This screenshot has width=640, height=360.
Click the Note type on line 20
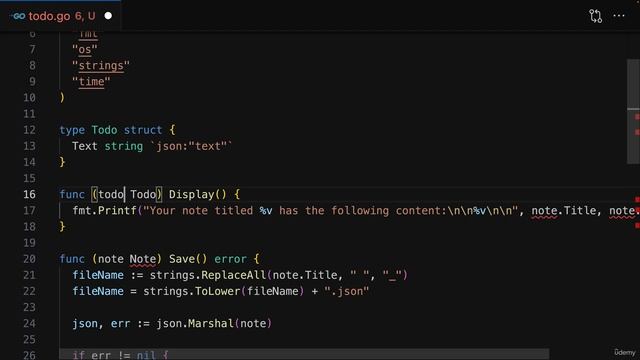click(x=143, y=259)
